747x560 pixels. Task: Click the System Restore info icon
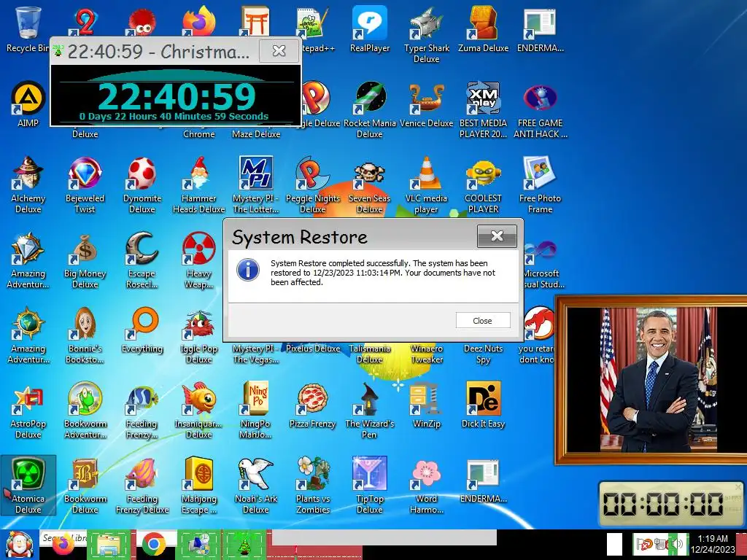point(248,270)
